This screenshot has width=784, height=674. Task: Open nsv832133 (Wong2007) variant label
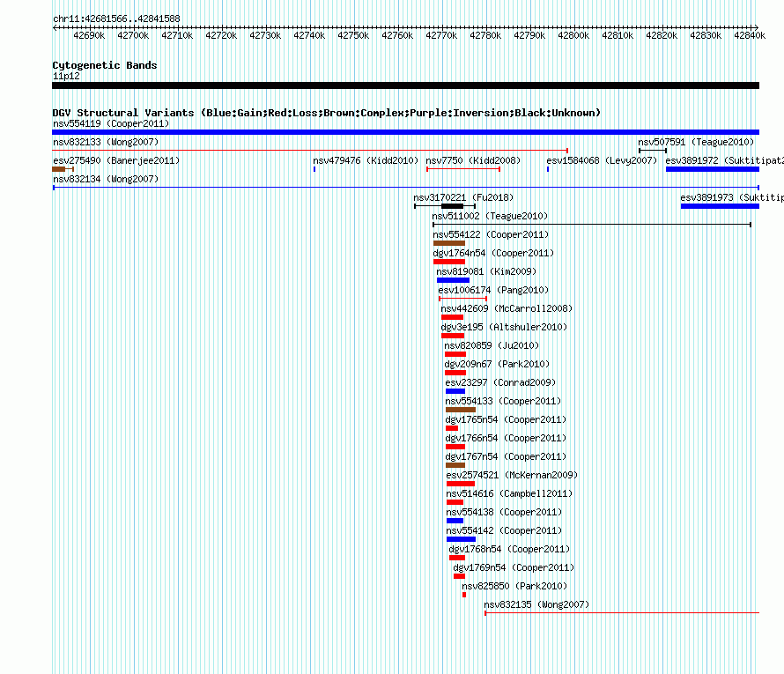pos(106,142)
